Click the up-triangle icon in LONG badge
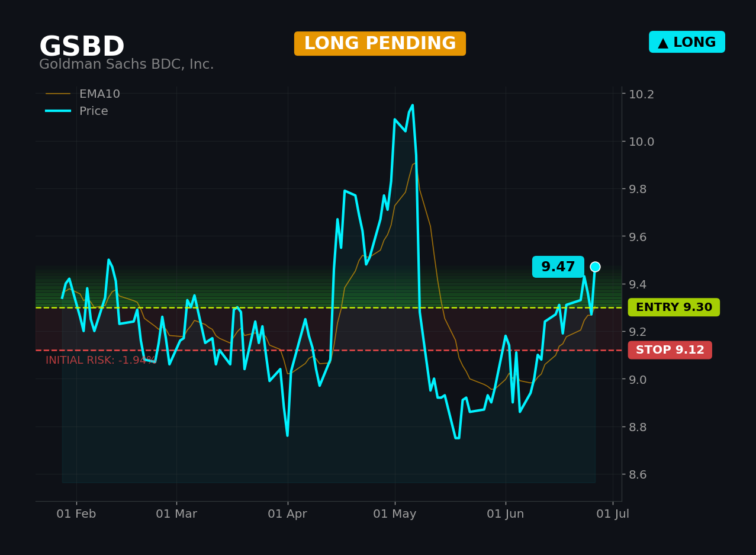This screenshot has height=555, width=756. click(663, 43)
